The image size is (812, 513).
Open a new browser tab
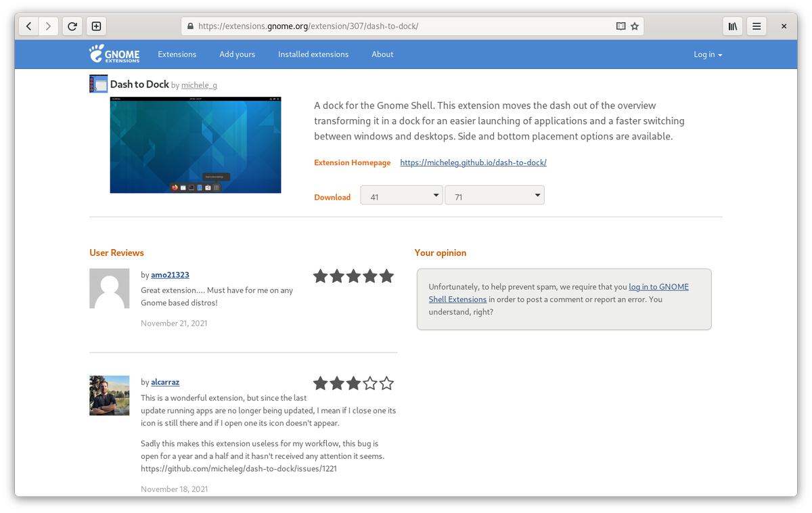click(x=95, y=26)
